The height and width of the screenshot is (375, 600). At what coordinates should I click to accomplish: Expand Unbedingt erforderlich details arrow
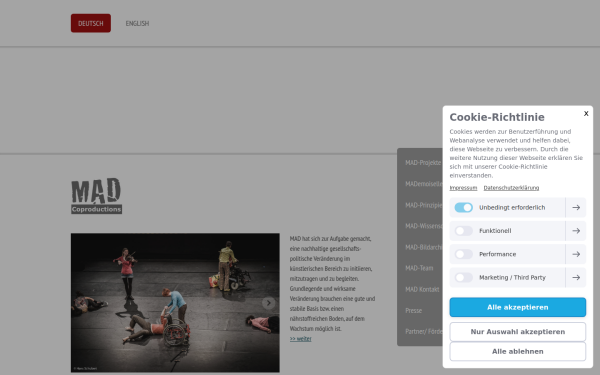coord(576,207)
